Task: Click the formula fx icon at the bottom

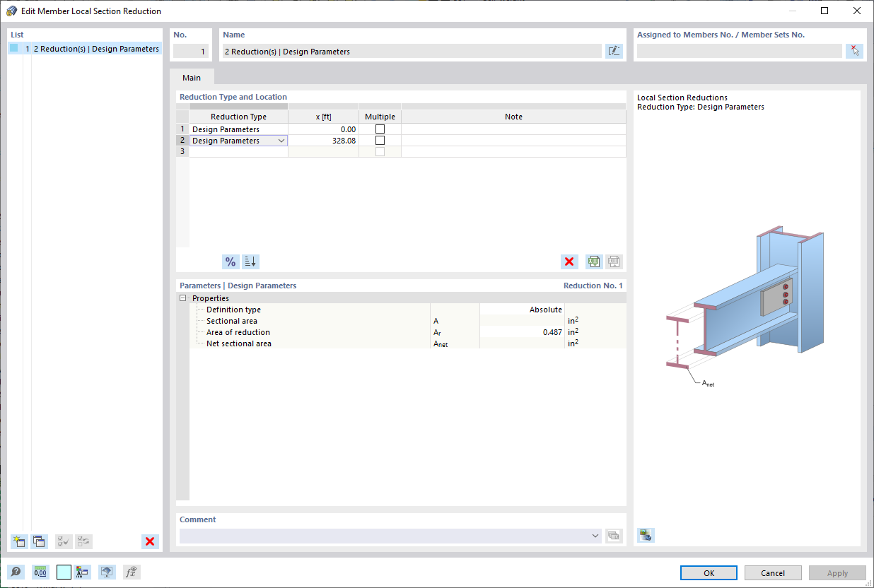Action: click(131, 572)
